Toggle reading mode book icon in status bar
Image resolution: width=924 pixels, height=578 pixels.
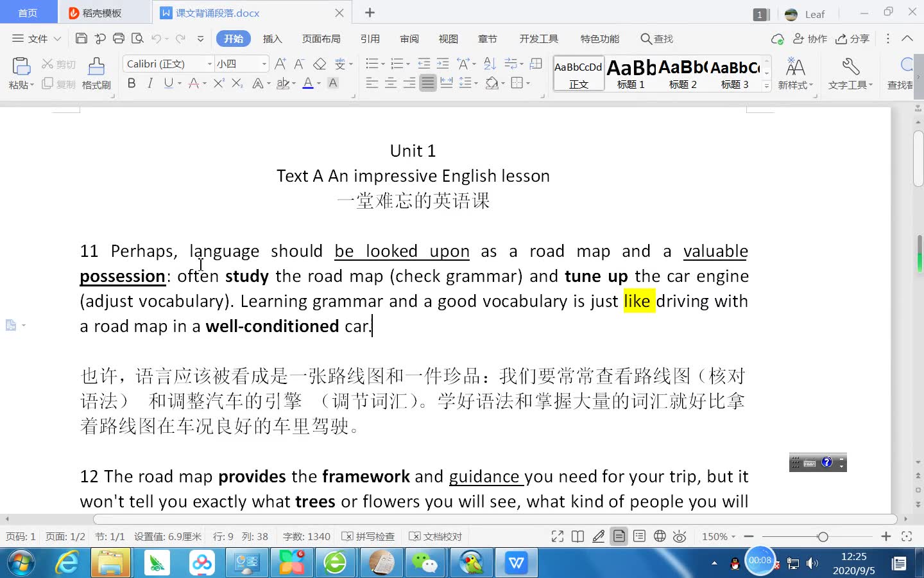click(577, 536)
